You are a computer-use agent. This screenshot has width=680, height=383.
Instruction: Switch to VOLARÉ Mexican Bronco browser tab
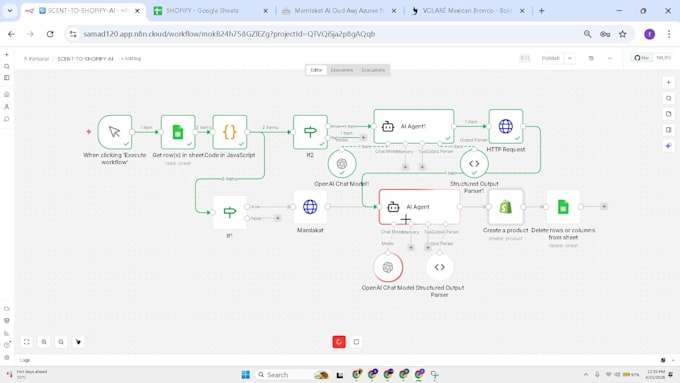pyautogui.click(x=467, y=11)
